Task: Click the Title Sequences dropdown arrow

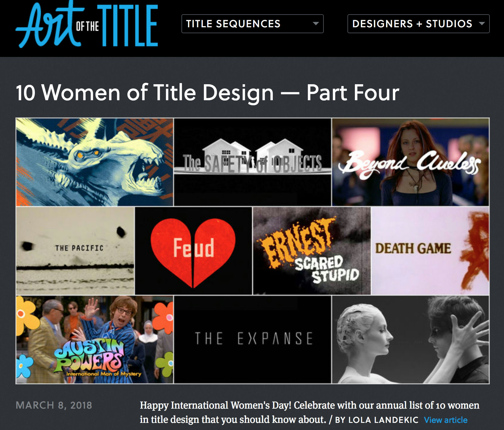Action: tap(316, 24)
